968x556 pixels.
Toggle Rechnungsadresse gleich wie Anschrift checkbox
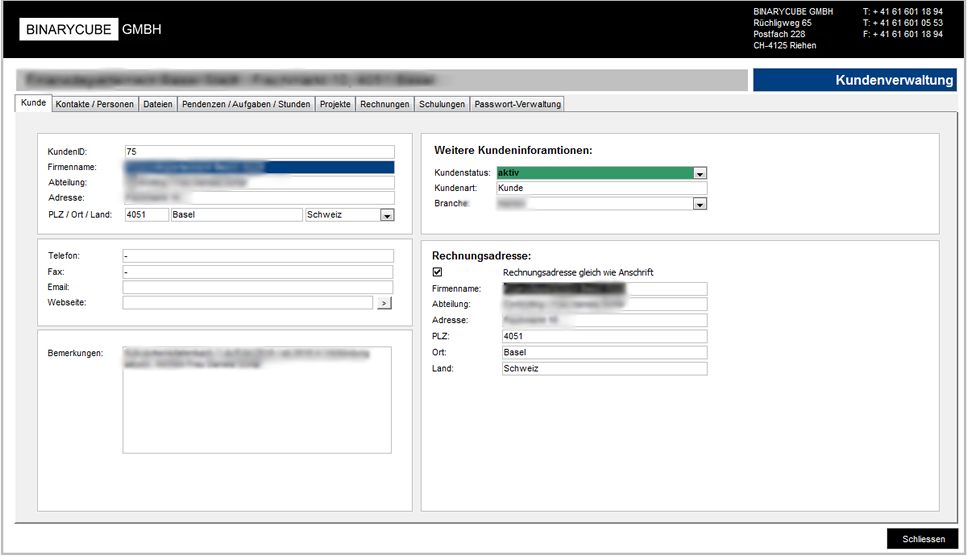pos(437,272)
